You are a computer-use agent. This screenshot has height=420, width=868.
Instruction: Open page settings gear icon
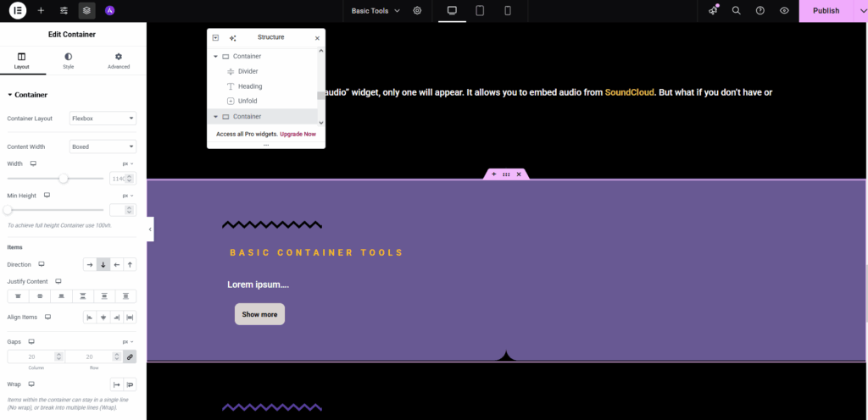(417, 11)
